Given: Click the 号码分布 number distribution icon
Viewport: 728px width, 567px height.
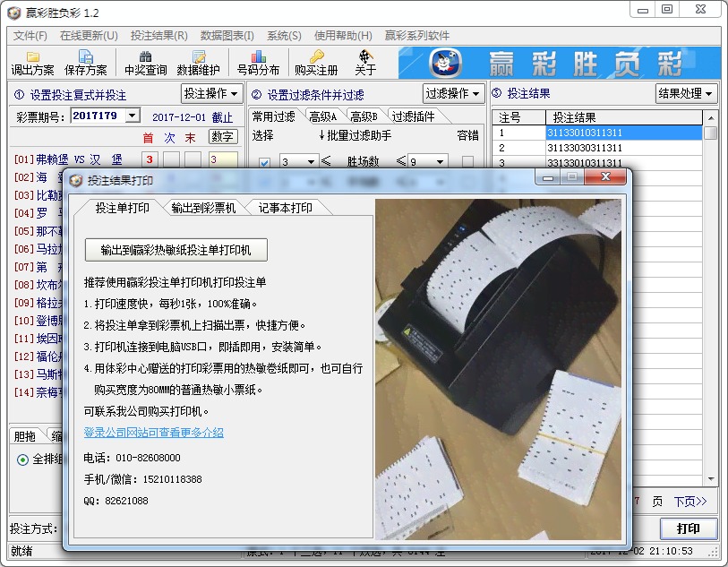Looking at the screenshot, I should tap(258, 64).
